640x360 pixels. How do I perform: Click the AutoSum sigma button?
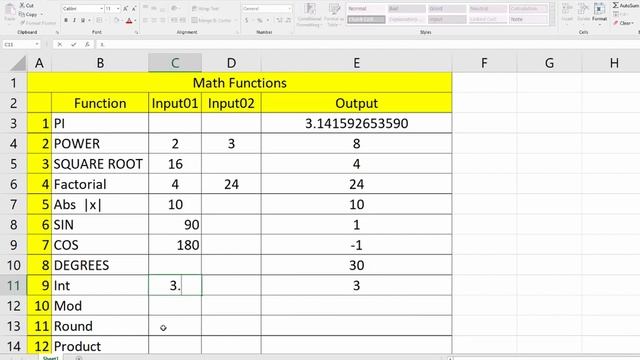(x=625, y=5)
